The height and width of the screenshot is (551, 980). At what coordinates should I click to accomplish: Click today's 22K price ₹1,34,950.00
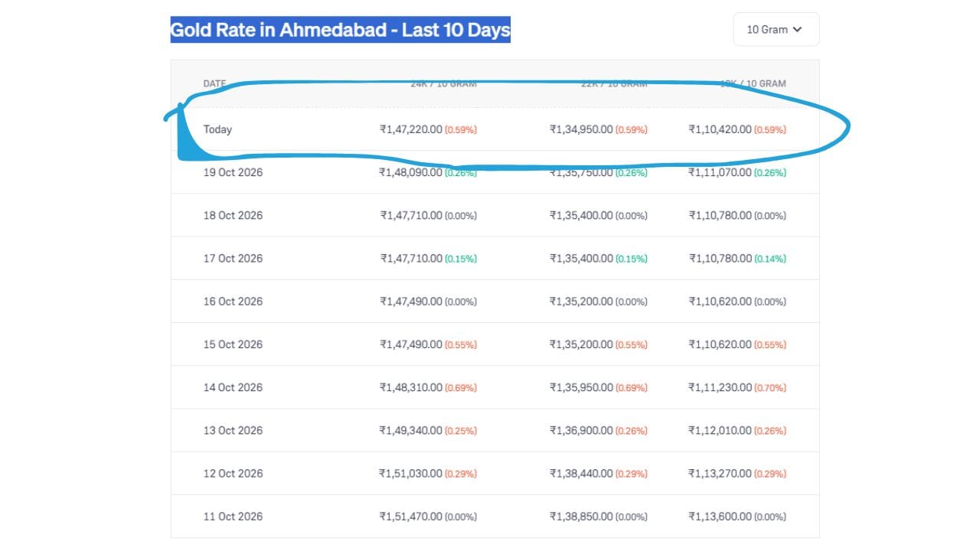coord(581,129)
